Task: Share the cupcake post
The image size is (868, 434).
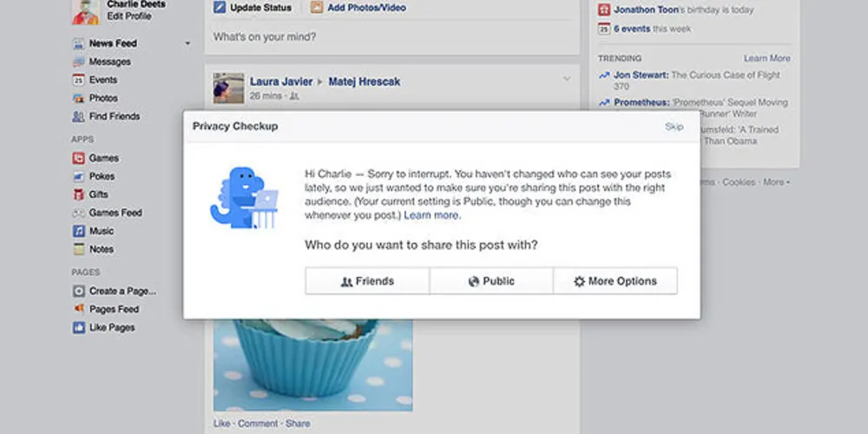Action: [x=298, y=424]
